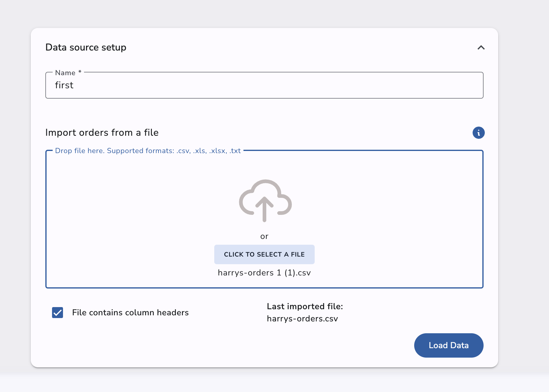Click the Import orders from a file heading

(x=102, y=133)
